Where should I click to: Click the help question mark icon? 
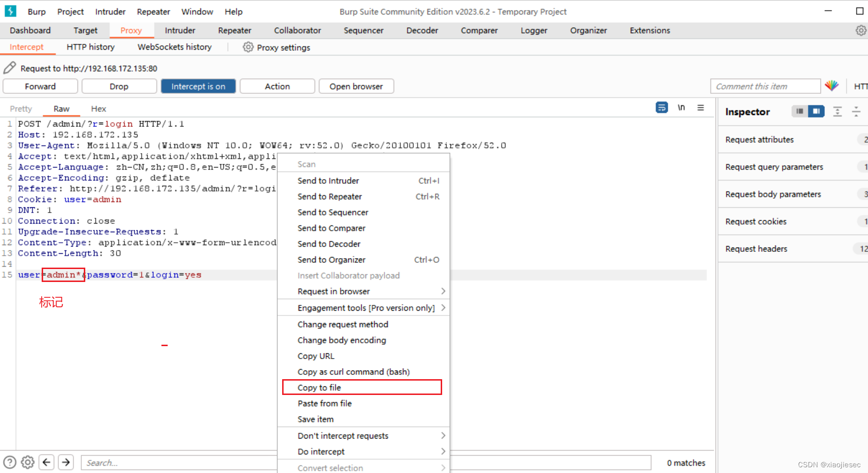(x=9, y=462)
